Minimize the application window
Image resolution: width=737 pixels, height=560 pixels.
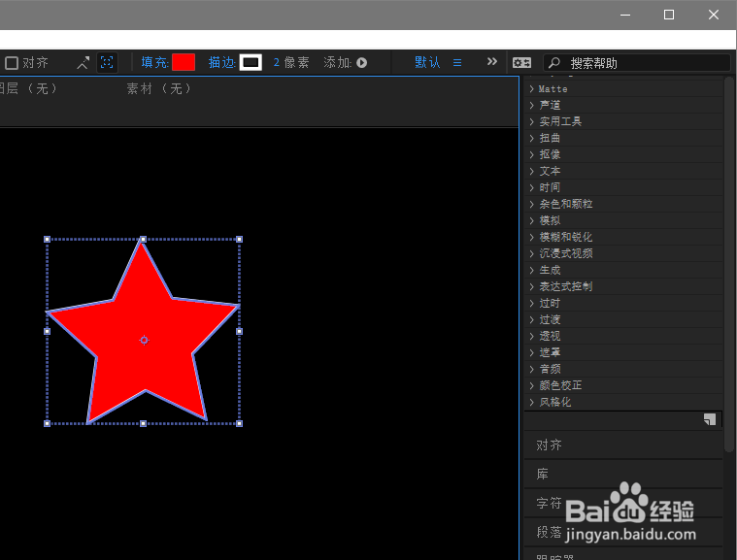click(x=625, y=15)
